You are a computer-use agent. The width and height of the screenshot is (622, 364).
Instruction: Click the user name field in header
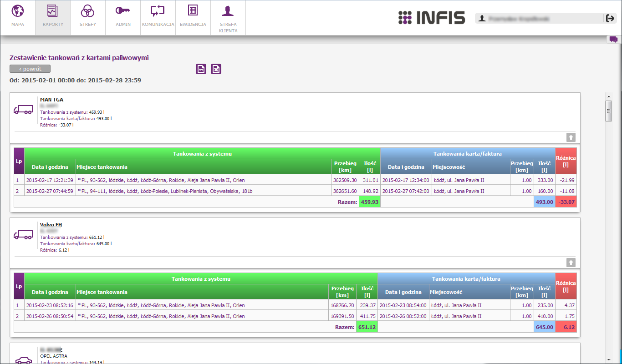pos(539,18)
